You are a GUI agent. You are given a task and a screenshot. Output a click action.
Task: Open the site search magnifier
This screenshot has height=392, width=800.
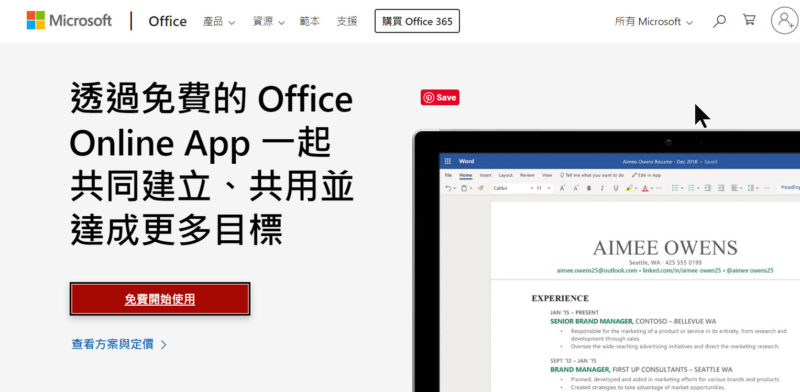point(719,21)
